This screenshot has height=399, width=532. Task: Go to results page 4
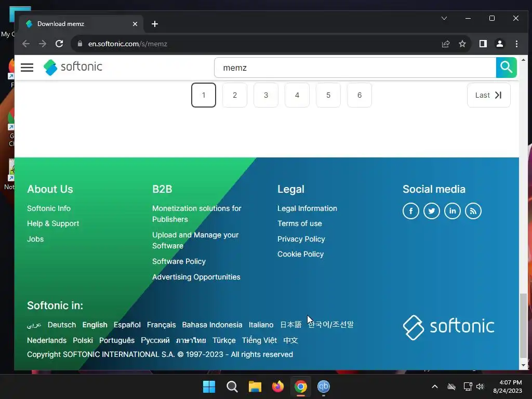pyautogui.click(x=297, y=95)
